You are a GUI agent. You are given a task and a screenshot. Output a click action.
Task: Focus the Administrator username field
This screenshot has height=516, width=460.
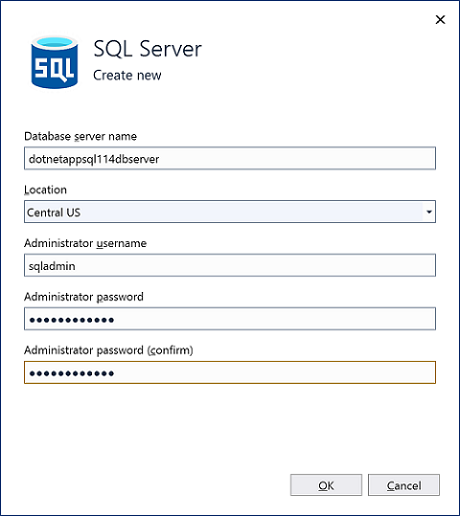pyautogui.click(x=230, y=265)
